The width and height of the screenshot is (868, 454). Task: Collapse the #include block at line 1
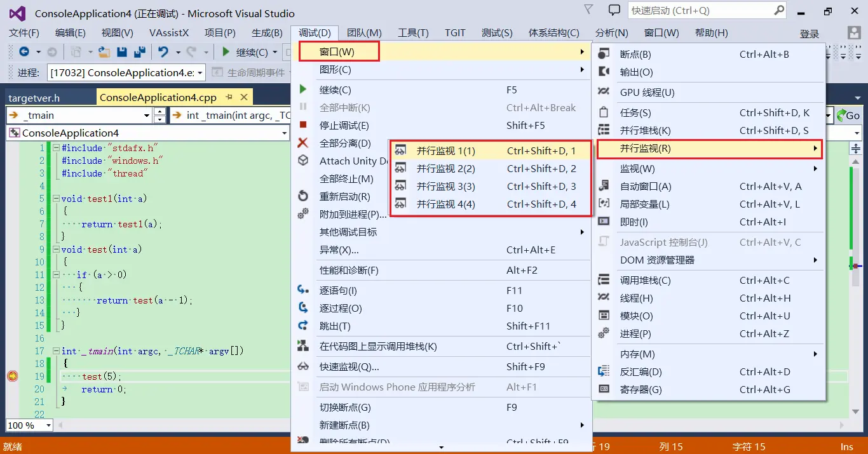pyautogui.click(x=56, y=148)
